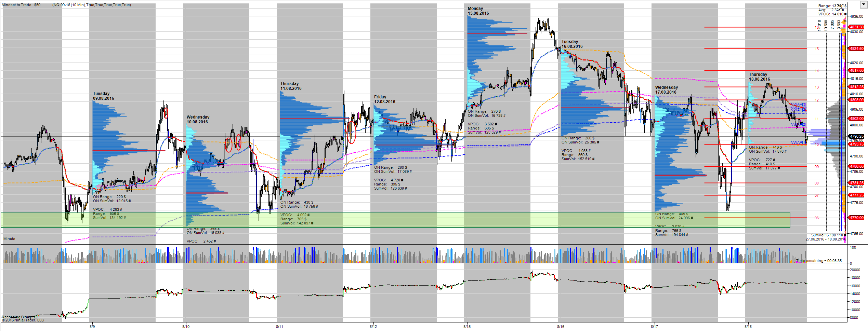The width and height of the screenshot is (868, 331).
Task: Click the 8/10 date label on time axis
Action: [186, 327]
